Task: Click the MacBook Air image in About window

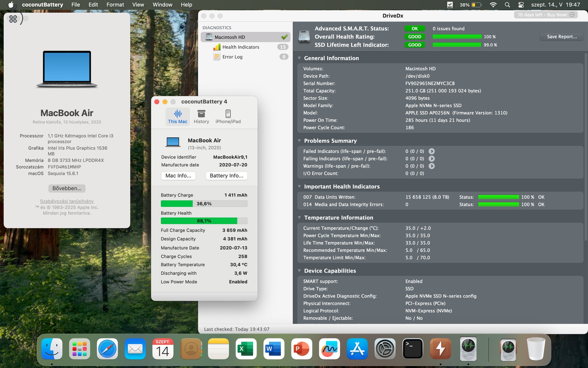Action: click(x=67, y=69)
